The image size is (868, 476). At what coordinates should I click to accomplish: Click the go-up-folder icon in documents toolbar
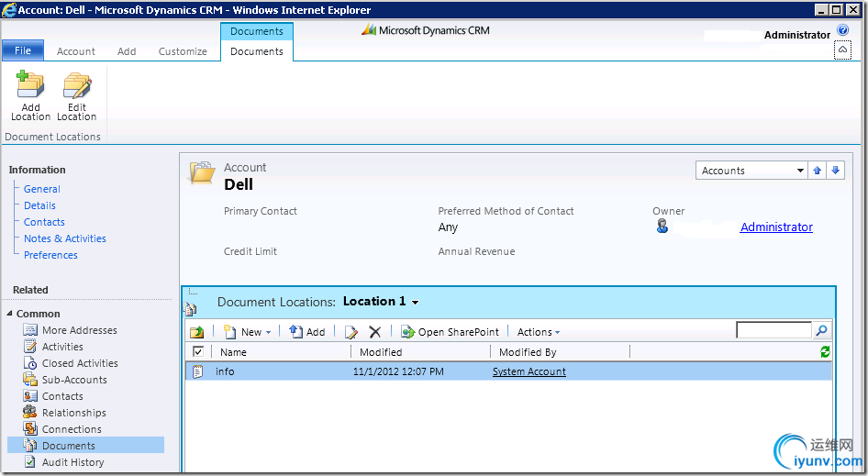pyautogui.click(x=197, y=331)
